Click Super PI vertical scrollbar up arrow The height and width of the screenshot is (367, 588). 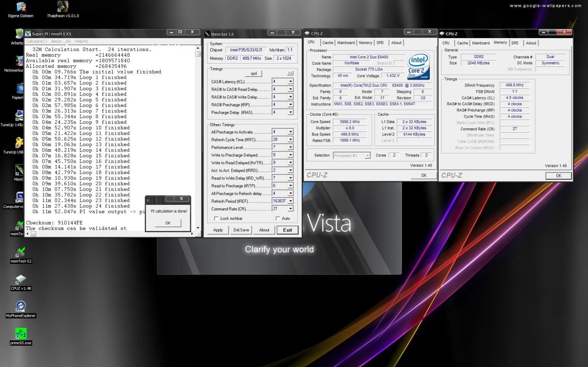(x=198, y=48)
